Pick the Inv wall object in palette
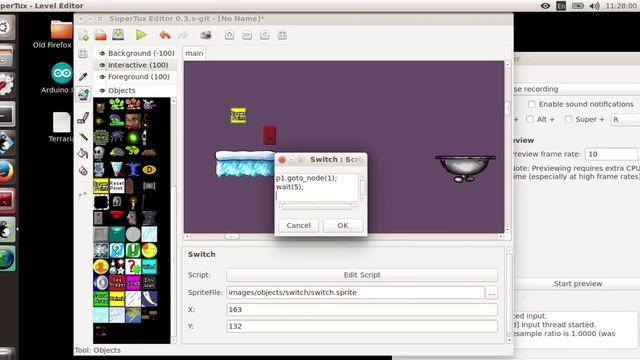 [149, 282]
